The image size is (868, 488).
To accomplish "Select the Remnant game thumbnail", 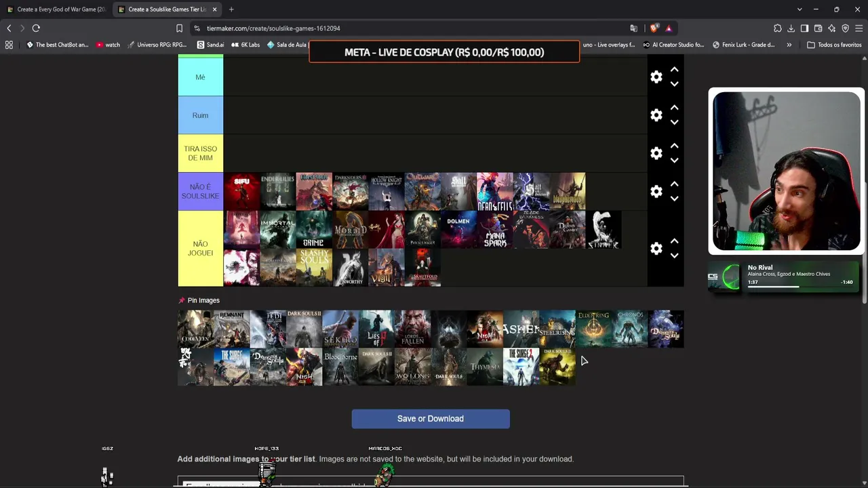I will (x=232, y=329).
